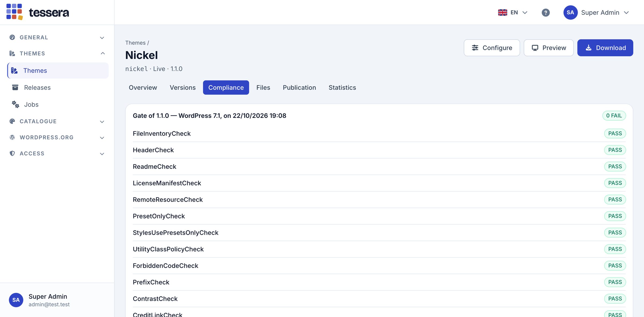The height and width of the screenshot is (317, 644).
Task: Expand the General section chevron
Action: [x=102, y=38]
